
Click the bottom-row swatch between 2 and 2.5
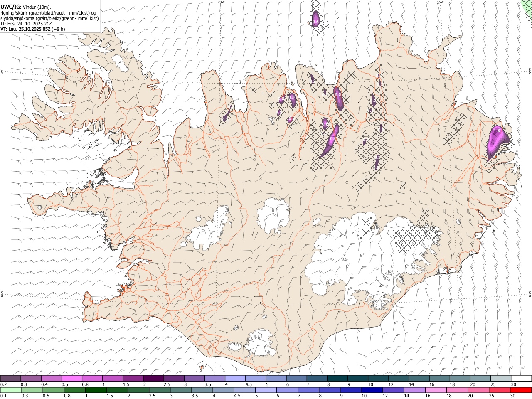(x=138, y=390)
